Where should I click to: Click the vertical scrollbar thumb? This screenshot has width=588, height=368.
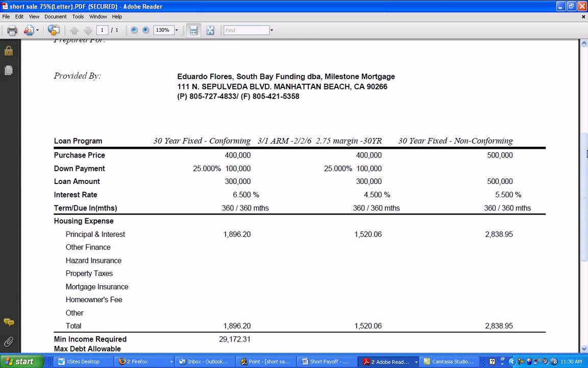point(584,197)
